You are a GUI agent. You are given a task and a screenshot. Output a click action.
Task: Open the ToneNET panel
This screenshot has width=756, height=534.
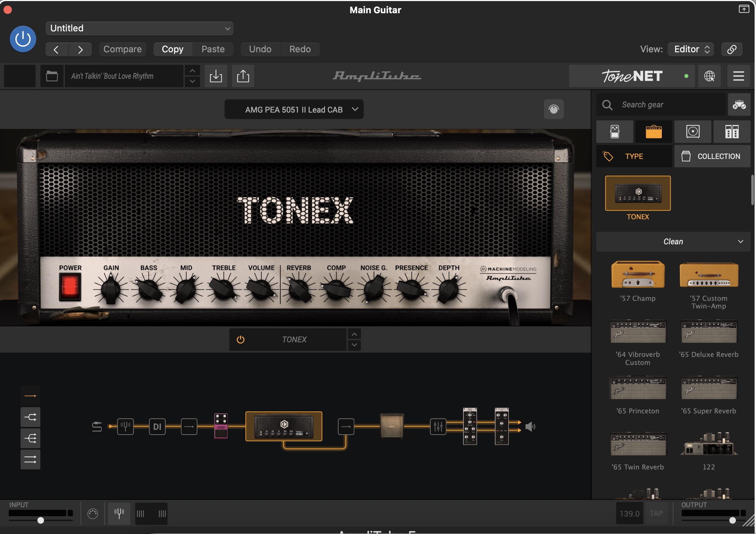(632, 76)
